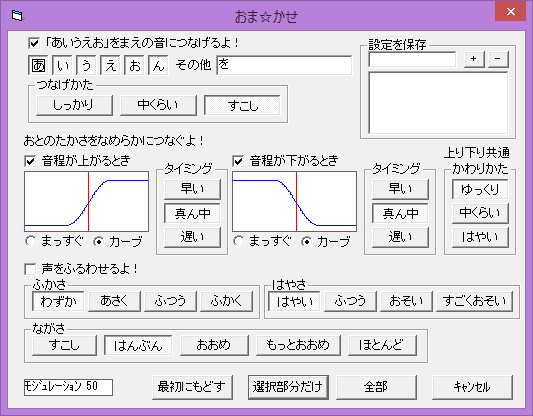Viewport: 533px width, 416px height.
Task: Add preset with + button
Action: (x=474, y=59)
